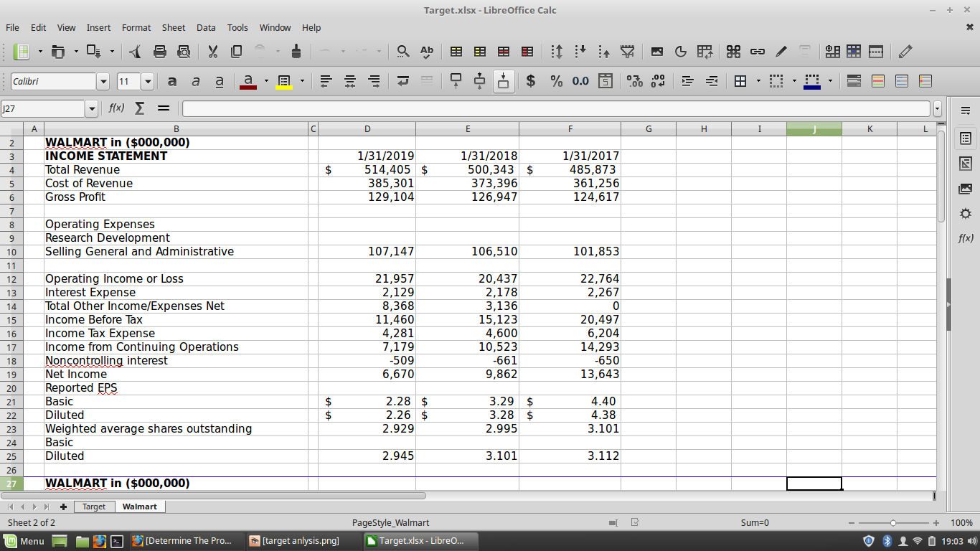Center cell contents horizontally
The image size is (980, 551).
(350, 81)
